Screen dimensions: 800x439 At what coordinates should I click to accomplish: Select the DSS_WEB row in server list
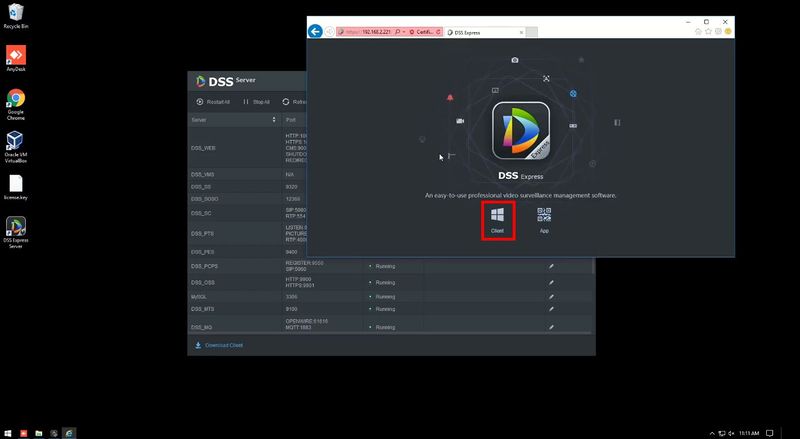[x=247, y=148]
